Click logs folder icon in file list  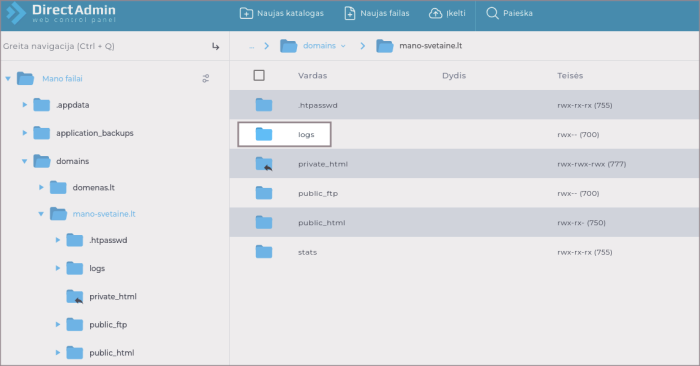coord(264,134)
